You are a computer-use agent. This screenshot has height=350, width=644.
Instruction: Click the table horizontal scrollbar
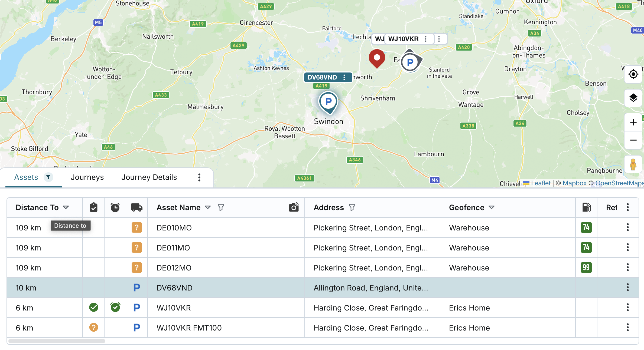(x=57, y=341)
